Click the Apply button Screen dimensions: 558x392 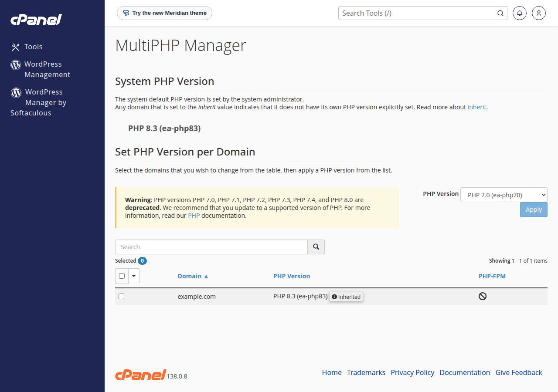534,210
